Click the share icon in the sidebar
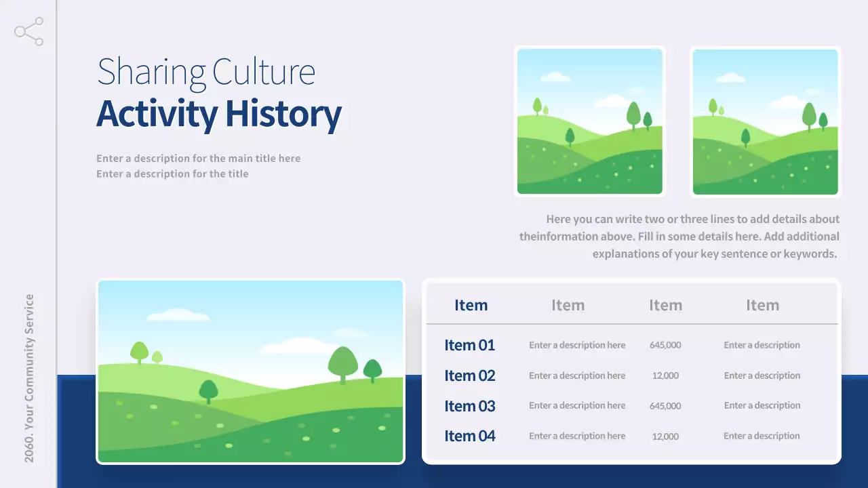Screen dimensions: 868x488 [28, 32]
